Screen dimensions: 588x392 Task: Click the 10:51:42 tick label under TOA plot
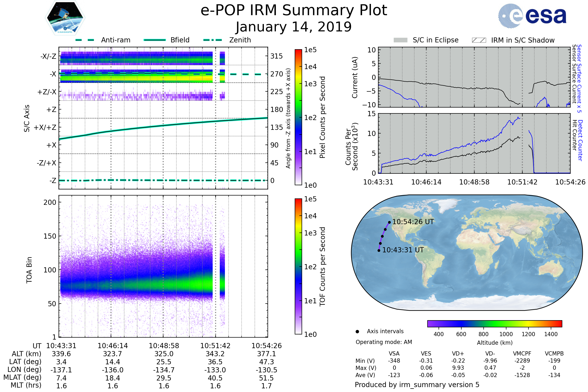(215, 346)
